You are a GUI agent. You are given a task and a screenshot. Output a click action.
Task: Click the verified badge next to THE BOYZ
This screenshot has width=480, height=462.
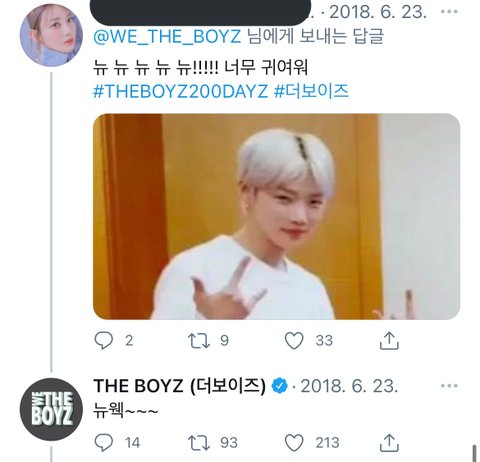point(279,386)
